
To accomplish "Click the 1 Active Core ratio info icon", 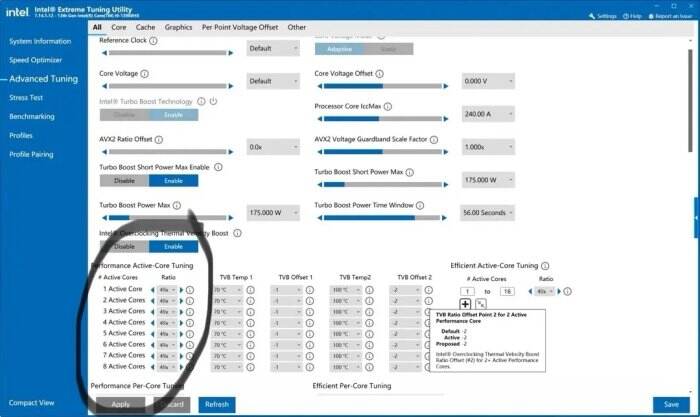I will 190,290.
